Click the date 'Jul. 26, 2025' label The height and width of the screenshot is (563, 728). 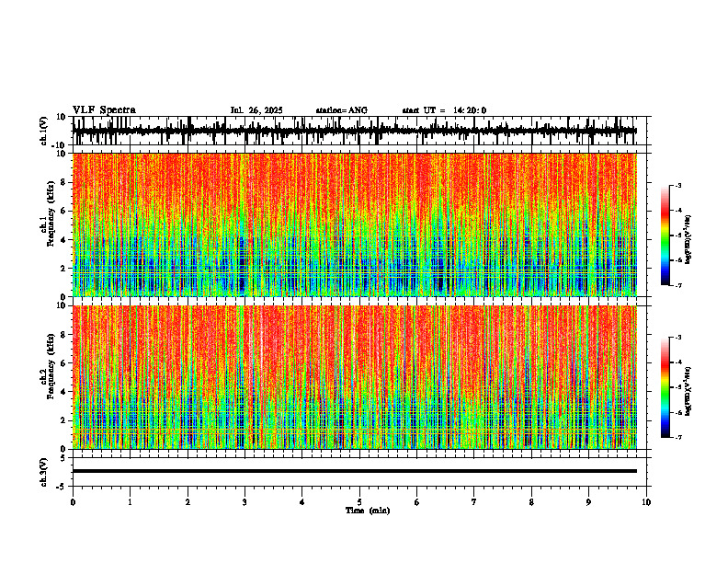256,110
